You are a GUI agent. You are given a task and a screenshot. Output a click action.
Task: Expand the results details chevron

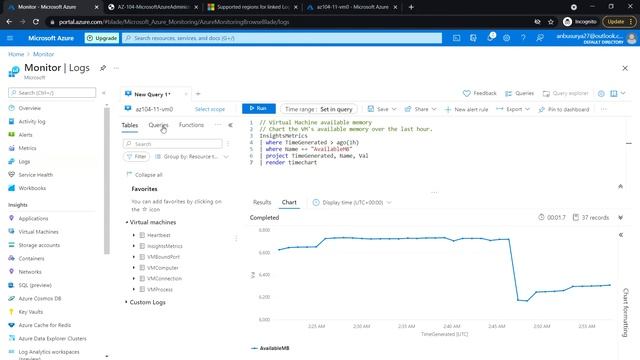(620, 218)
